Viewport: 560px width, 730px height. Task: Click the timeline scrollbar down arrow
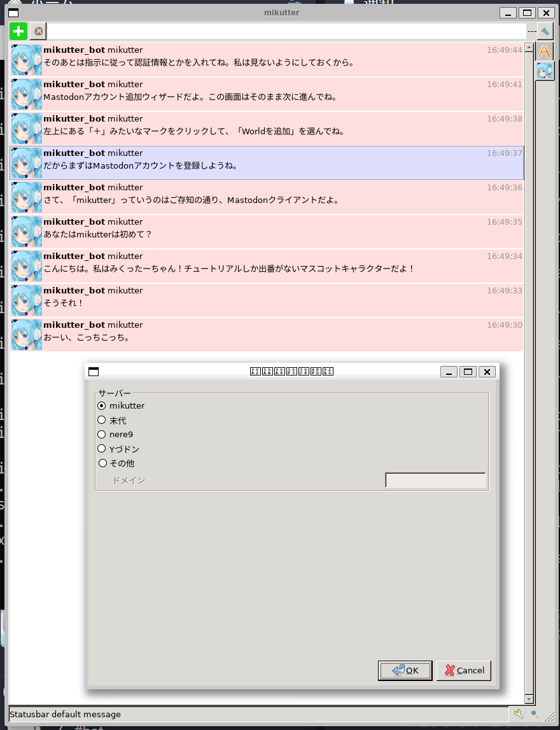[x=528, y=699]
